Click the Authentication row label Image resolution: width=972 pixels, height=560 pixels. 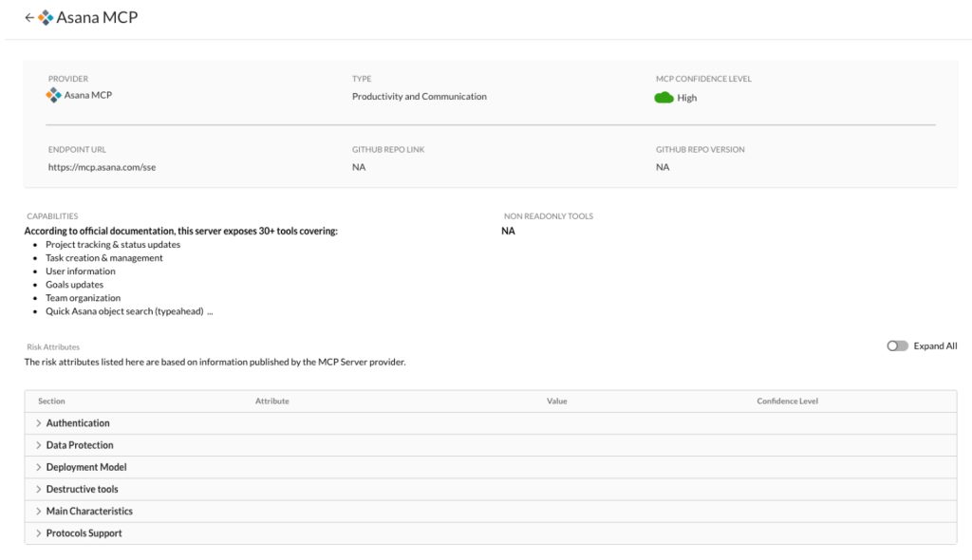(x=78, y=423)
